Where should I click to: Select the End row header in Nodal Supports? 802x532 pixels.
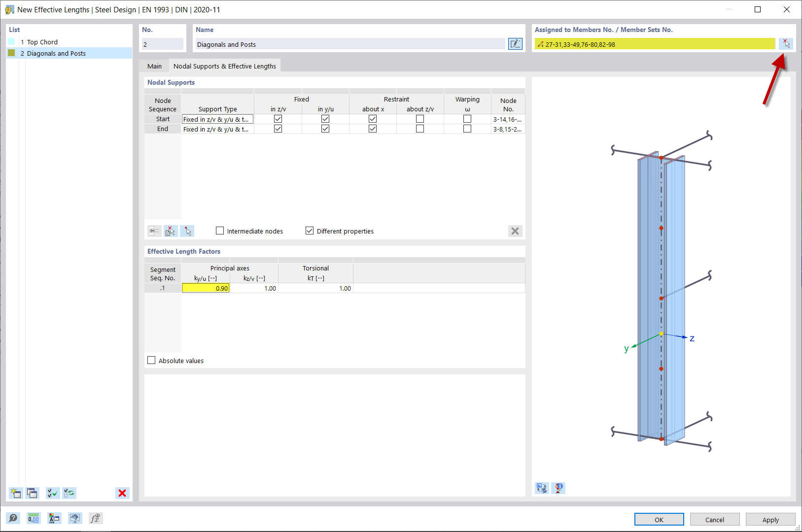tap(163, 129)
